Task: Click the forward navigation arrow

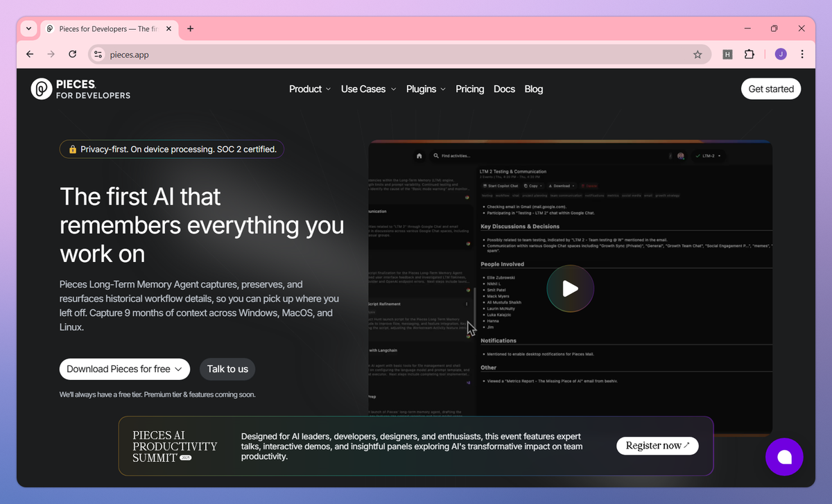Action: [51, 54]
